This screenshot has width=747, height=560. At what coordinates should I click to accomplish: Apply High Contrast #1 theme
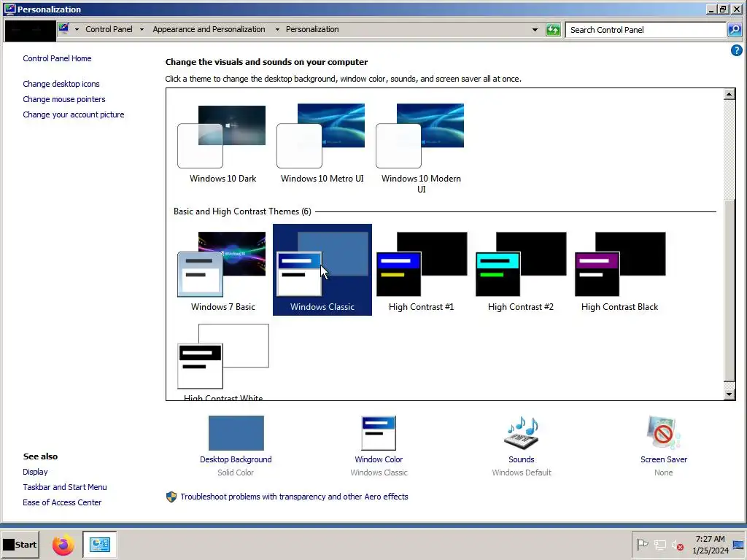(421, 270)
